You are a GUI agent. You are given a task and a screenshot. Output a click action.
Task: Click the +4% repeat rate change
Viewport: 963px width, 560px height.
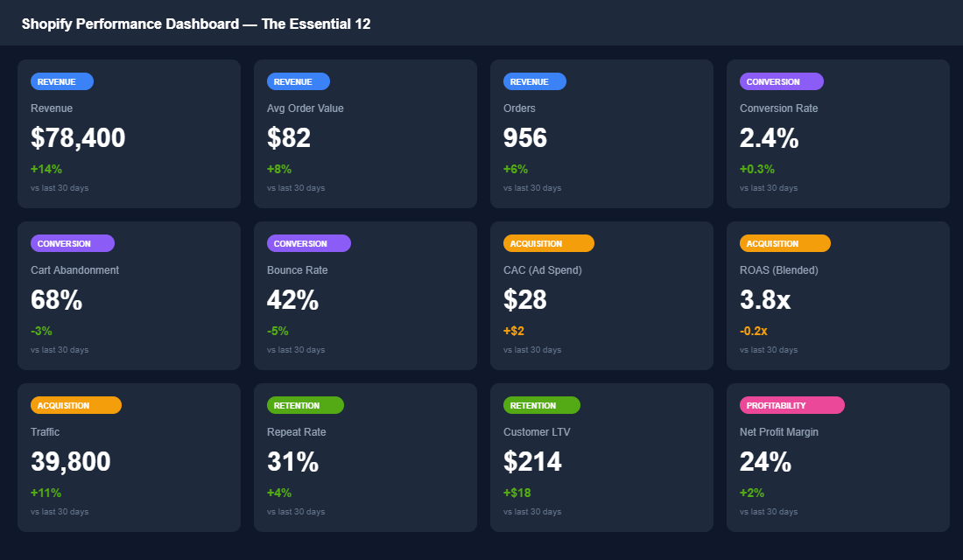(279, 493)
